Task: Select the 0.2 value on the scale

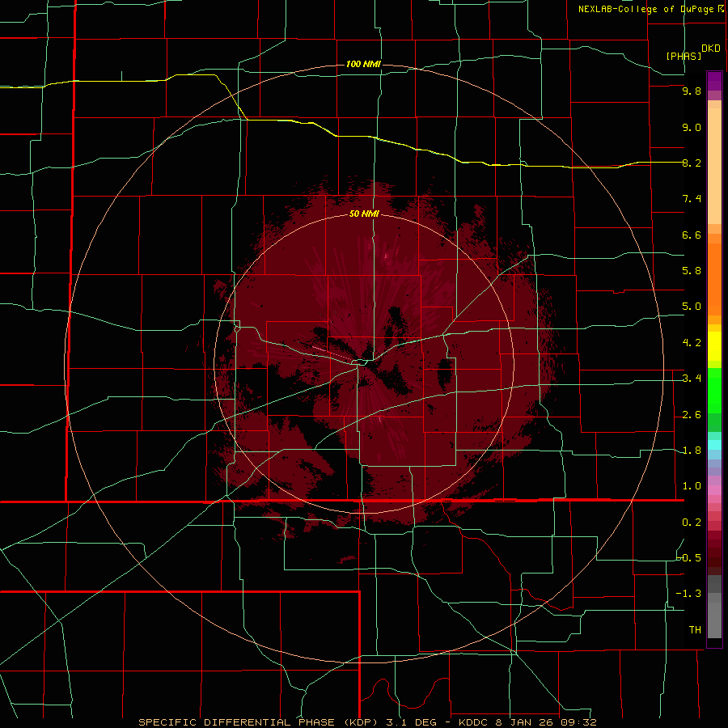Action: (x=692, y=523)
